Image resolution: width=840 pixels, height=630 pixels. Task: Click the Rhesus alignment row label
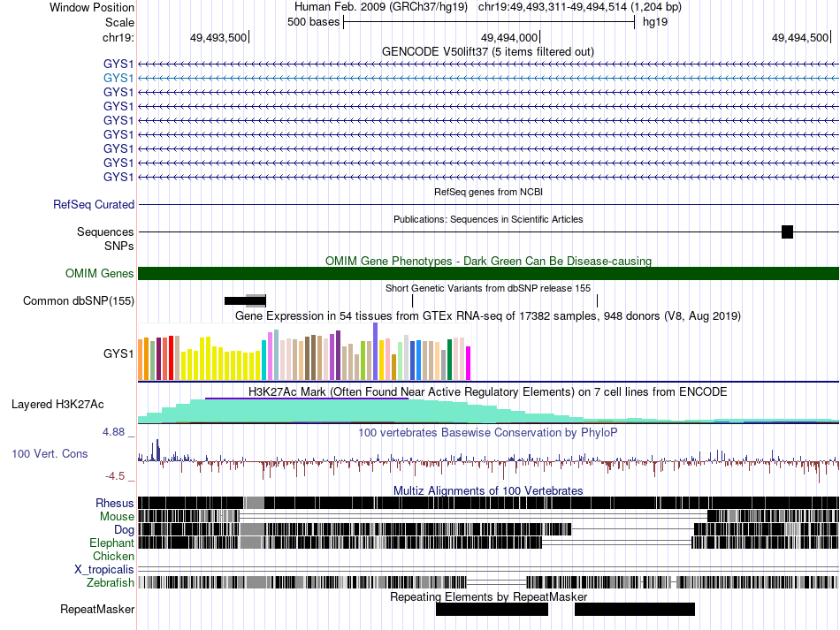(115, 503)
